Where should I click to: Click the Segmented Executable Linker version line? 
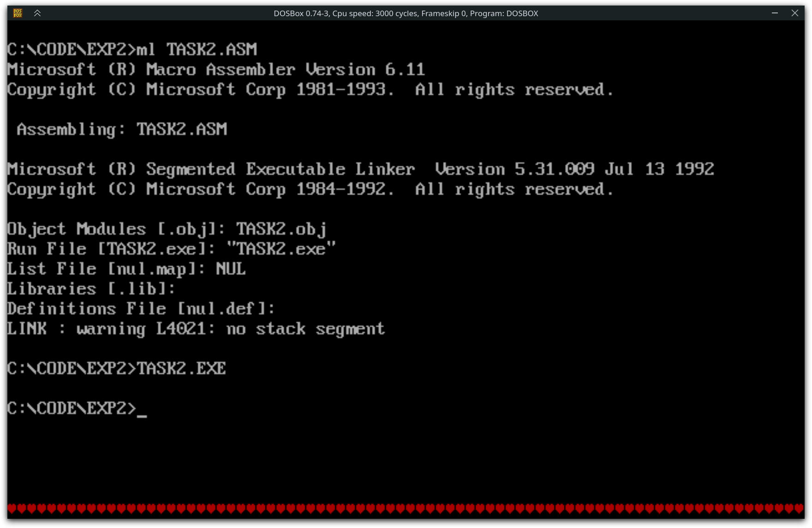tap(360, 169)
